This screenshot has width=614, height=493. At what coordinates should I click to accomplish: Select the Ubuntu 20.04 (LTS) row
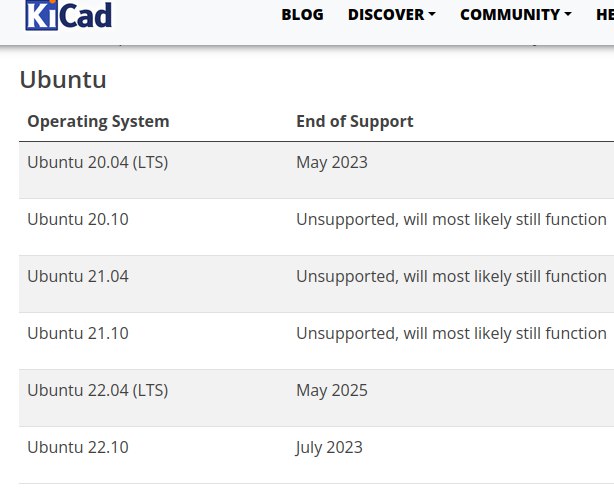click(x=316, y=170)
